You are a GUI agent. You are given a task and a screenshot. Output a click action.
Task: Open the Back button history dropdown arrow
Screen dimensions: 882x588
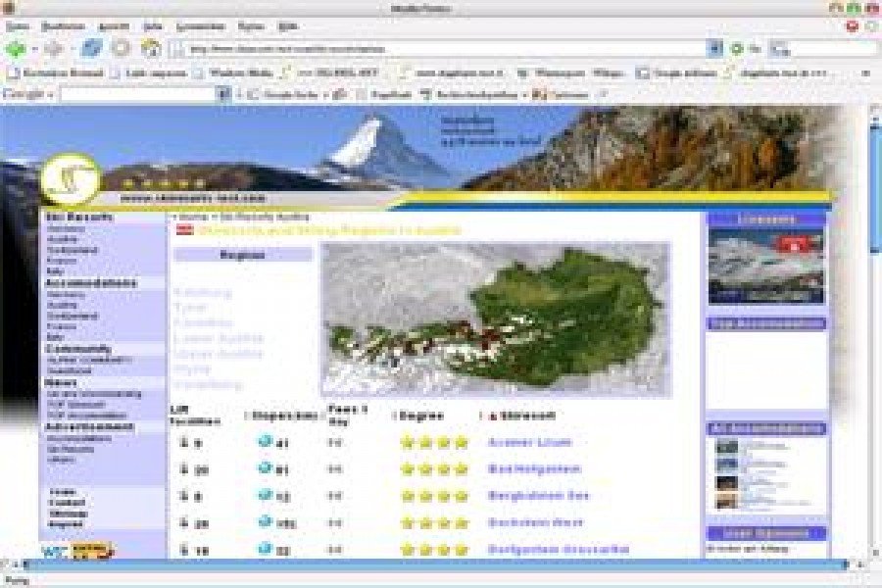pyautogui.click(x=34, y=50)
